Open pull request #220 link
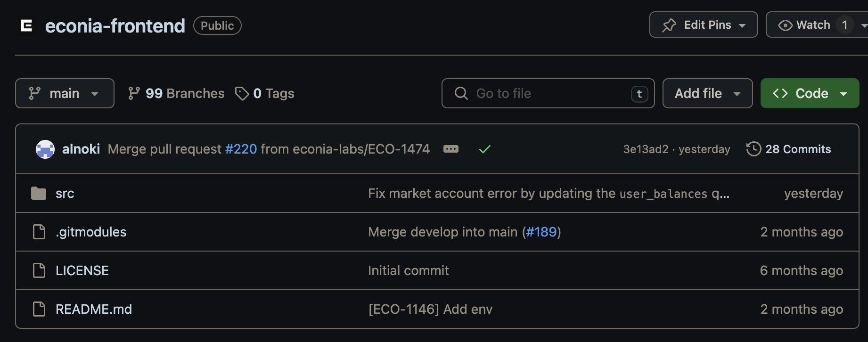 click(x=241, y=149)
